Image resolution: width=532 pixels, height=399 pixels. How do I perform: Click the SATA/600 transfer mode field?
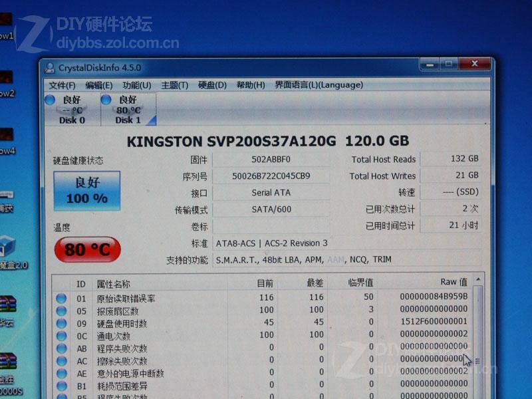click(x=271, y=209)
